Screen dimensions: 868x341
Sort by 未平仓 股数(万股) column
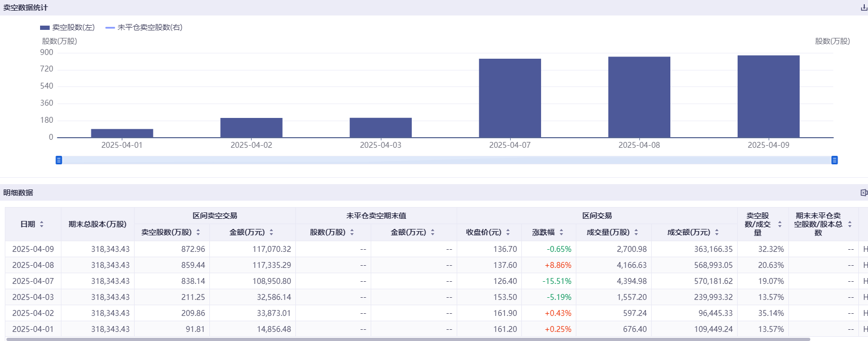click(352, 232)
